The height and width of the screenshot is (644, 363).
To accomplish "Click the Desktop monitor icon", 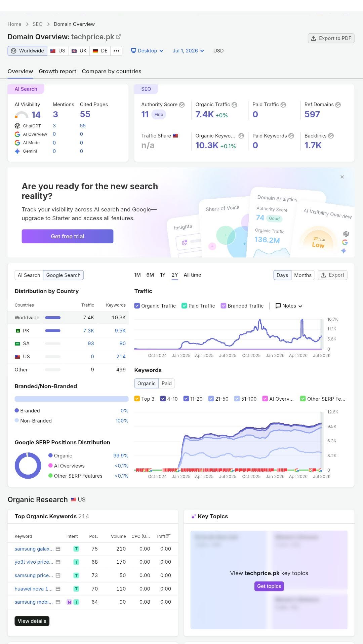I will pos(133,51).
